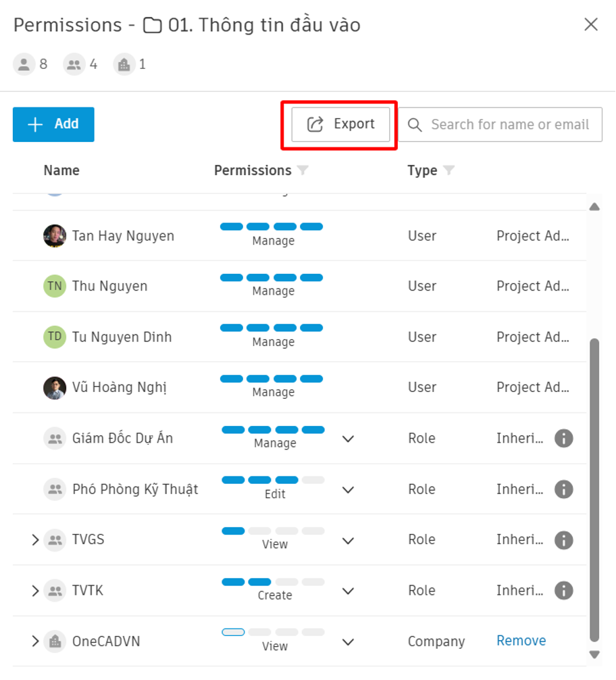
Task: Show inherited info icon for TVGS
Action: [x=563, y=540]
